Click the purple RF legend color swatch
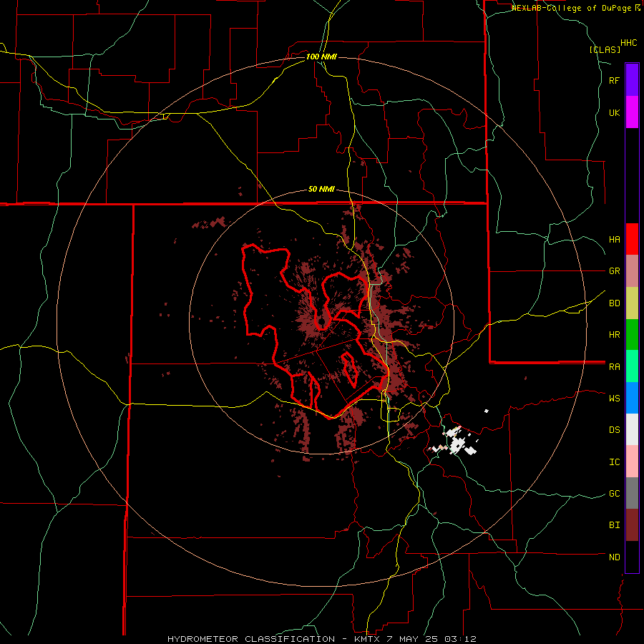644x644 pixels. pyautogui.click(x=632, y=79)
